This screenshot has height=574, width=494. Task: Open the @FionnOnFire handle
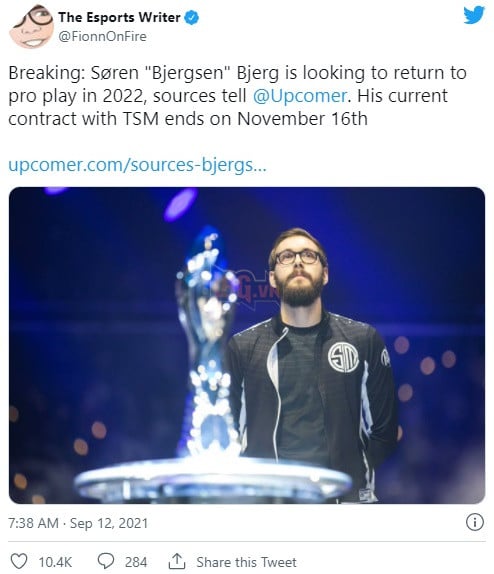pos(103,36)
